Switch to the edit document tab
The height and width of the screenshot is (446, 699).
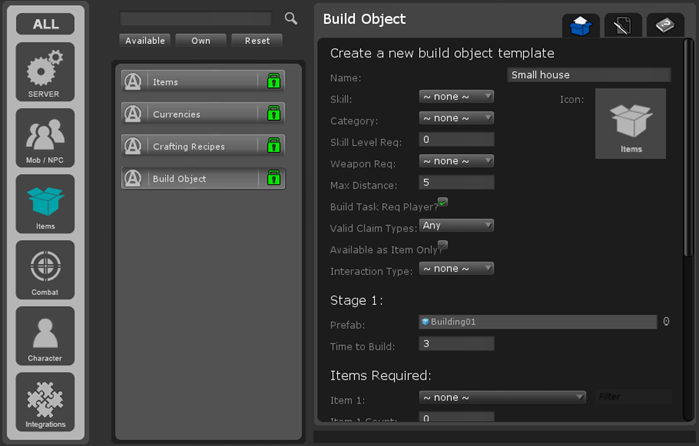click(x=623, y=26)
